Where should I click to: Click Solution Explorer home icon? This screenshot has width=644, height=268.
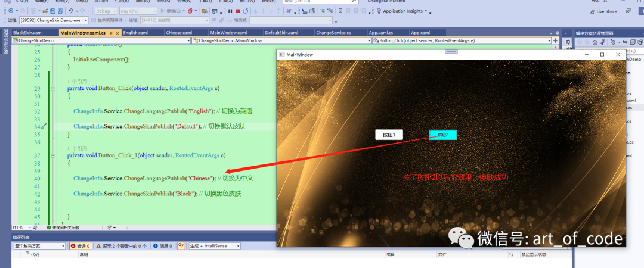click(595, 42)
